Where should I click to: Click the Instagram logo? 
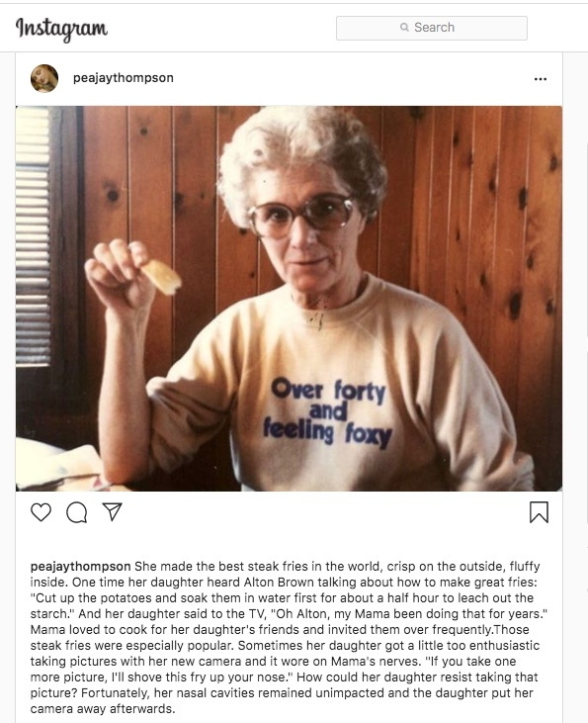coord(61,29)
